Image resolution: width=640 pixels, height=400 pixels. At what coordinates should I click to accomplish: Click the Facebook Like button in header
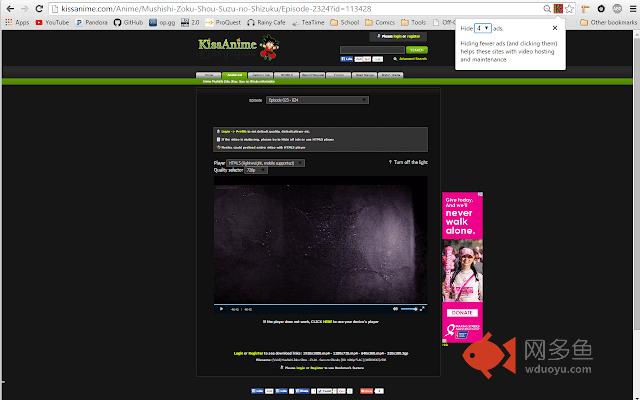point(346,59)
